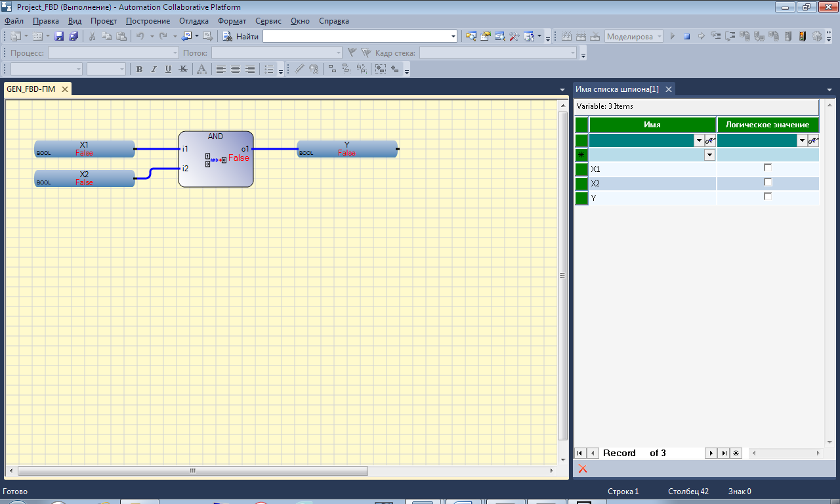Click the hammer and wrench tools icon
This screenshot has height=504, width=840.
tap(514, 36)
